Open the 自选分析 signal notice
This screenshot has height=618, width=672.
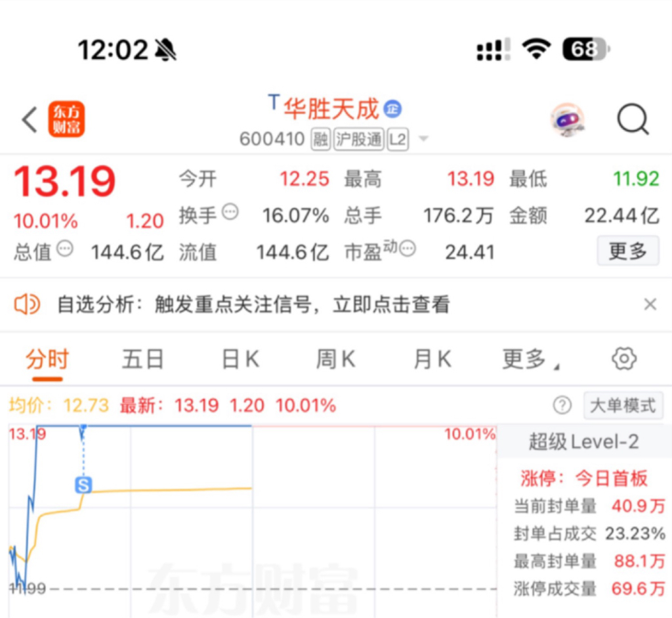coord(253,304)
